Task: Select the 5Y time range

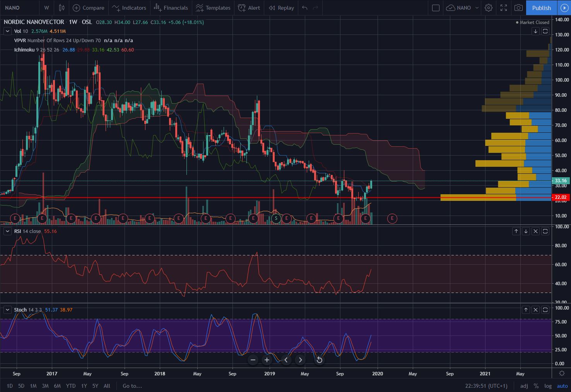Action: tap(95, 386)
